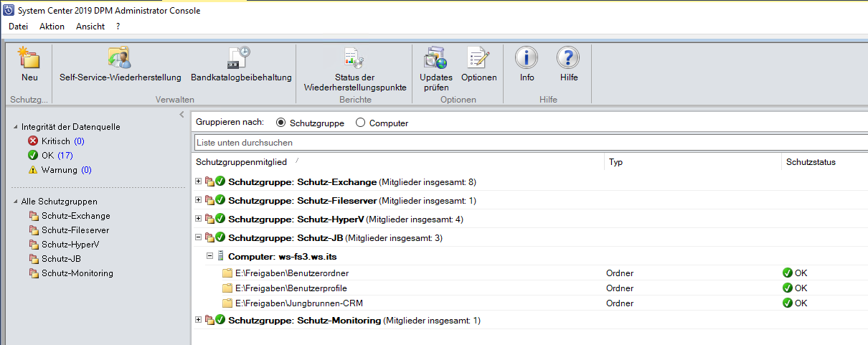Select Schutz-HyperV in sidebar list
The width and height of the screenshot is (868, 345).
(71, 245)
